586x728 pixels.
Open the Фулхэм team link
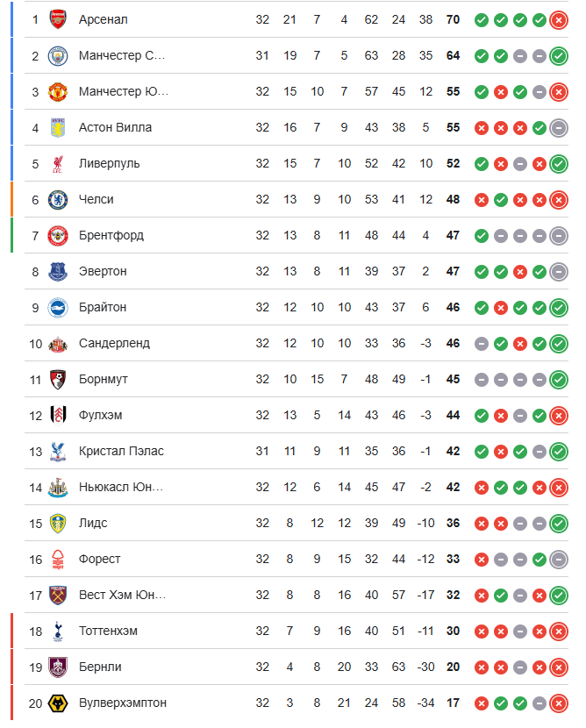[x=100, y=415]
